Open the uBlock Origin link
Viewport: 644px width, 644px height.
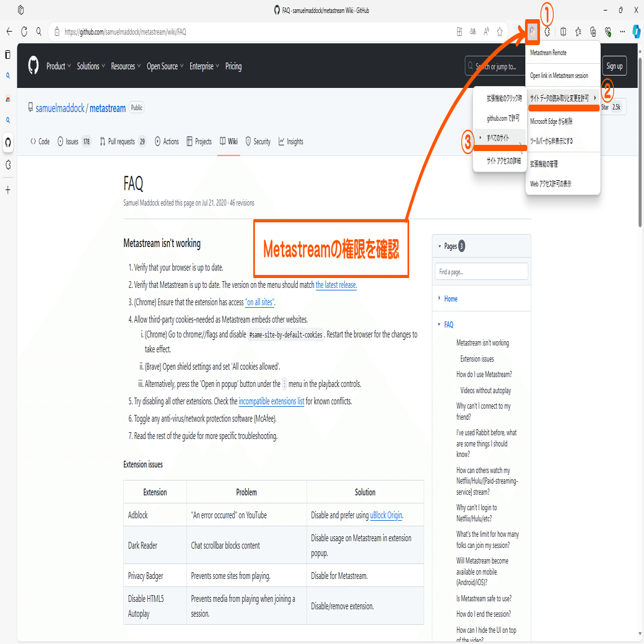386,515
